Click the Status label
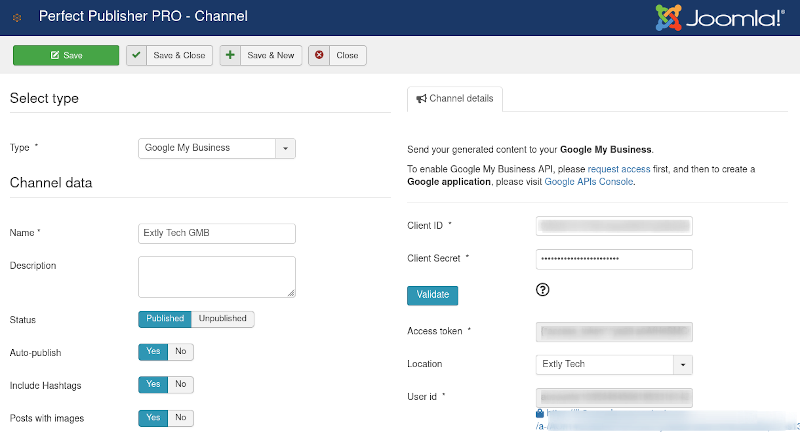The width and height of the screenshot is (800, 438). [22, 320]
